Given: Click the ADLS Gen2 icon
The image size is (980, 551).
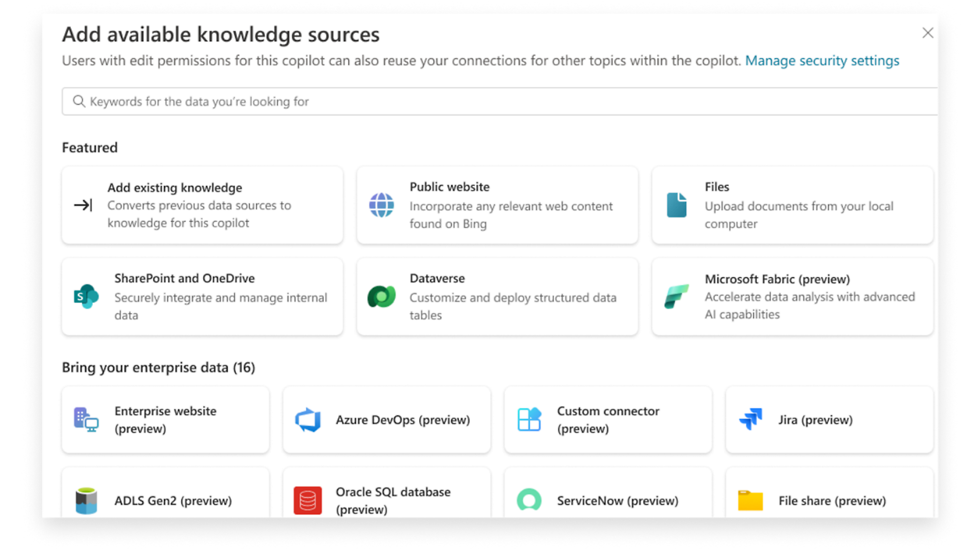Looking at the screenshot, I should (x=86, y=501).
